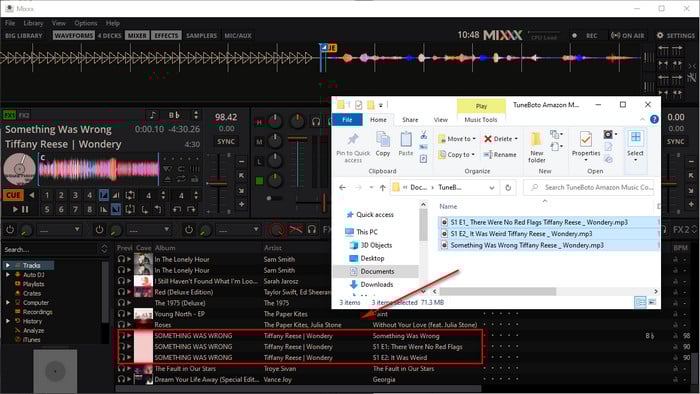Toggle FX2 assignment on deck 1

(x=24, y=115)
